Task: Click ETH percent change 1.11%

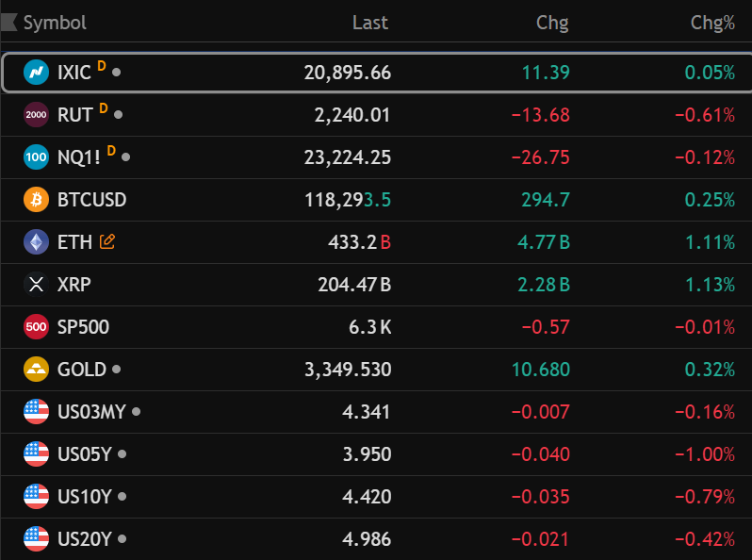Action: (711, 242)
